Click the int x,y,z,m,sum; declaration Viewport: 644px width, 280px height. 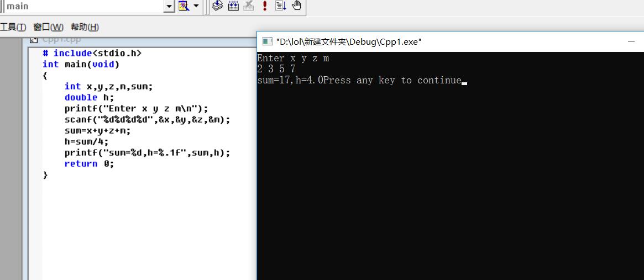pyautogui.click(x=109, y=87)
